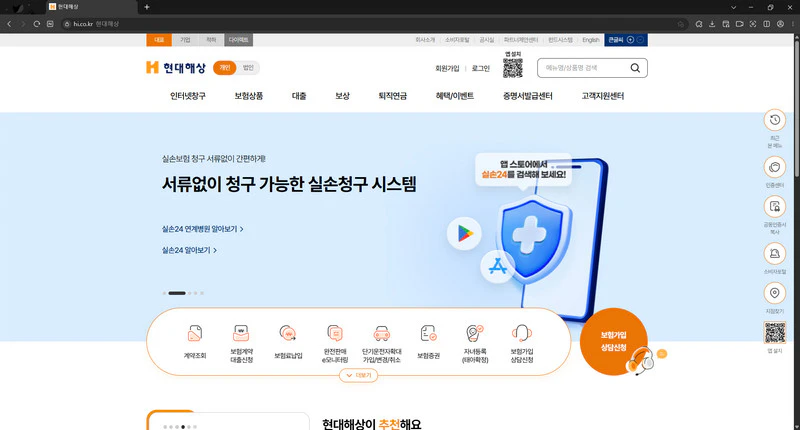This screenshot has width=800, height=430.
Task: Open a new browser tab
Action: pos(147,7)
